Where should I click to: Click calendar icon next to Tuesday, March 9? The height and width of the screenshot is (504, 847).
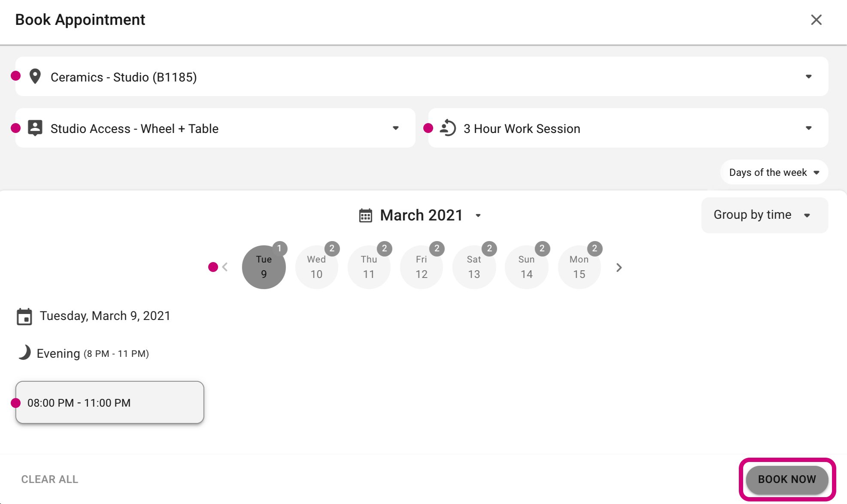tap(24, 317)
